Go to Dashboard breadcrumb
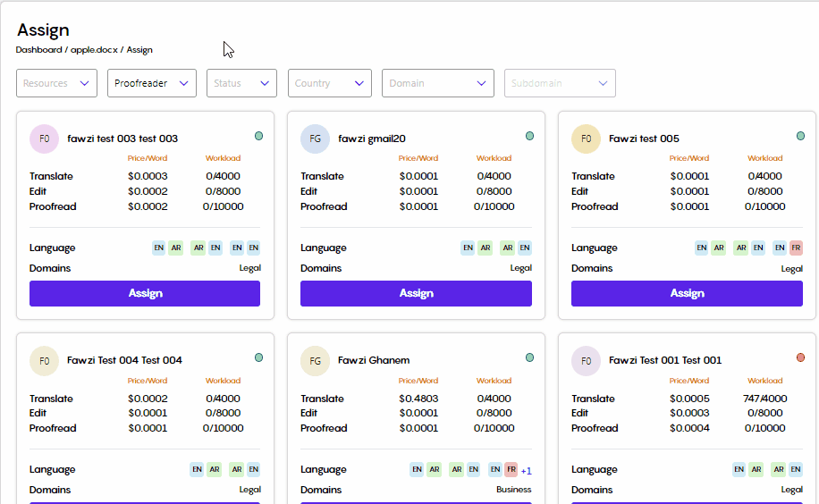The image size is (819, 504). click(x=38, y=50)
